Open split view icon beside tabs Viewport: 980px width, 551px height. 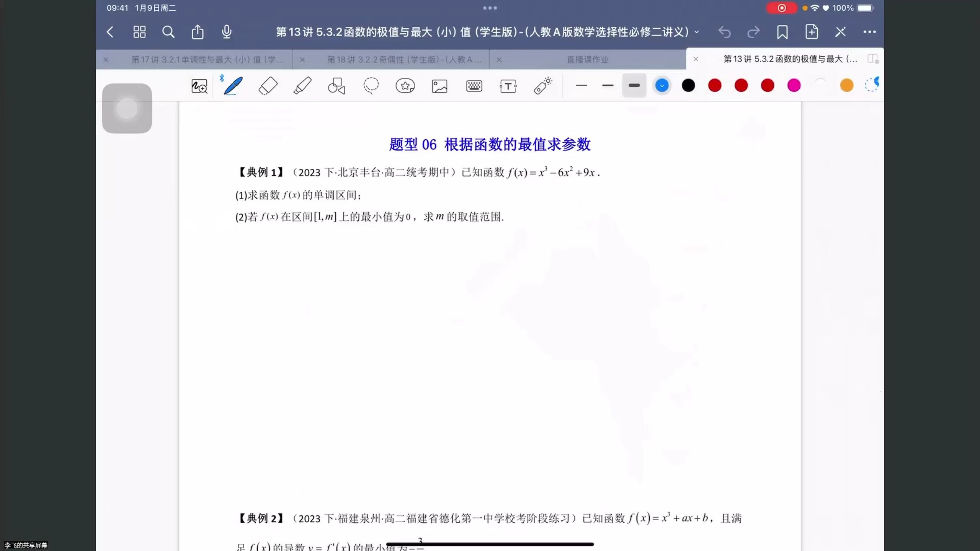tap(873, 59)
